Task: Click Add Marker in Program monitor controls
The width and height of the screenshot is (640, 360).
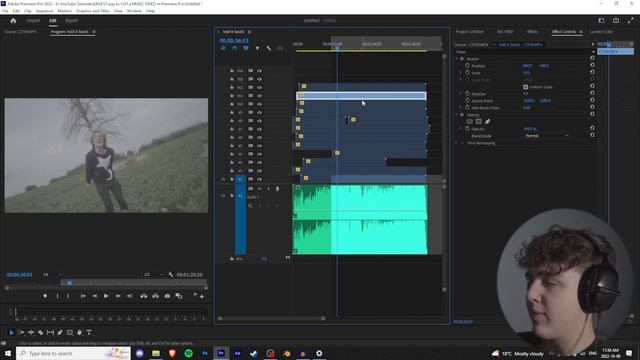Action: 45,296
